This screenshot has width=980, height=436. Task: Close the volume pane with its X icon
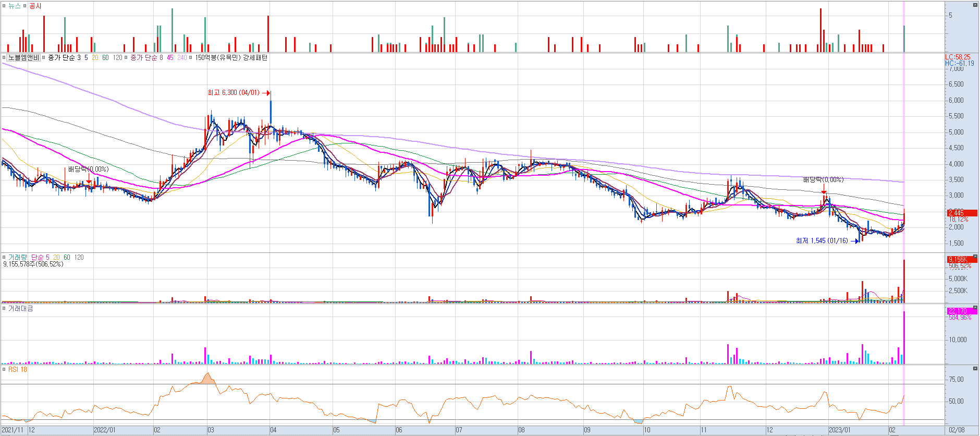(x=975, y=256)
